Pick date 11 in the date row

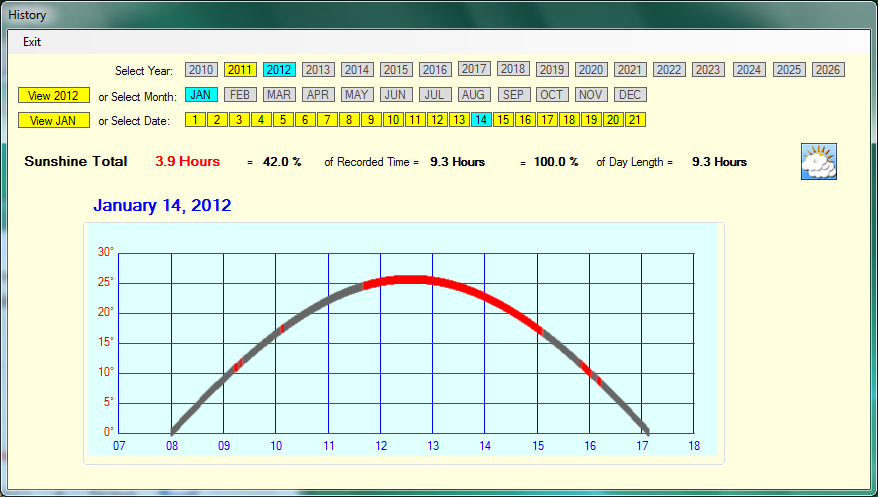pos(415,120)
